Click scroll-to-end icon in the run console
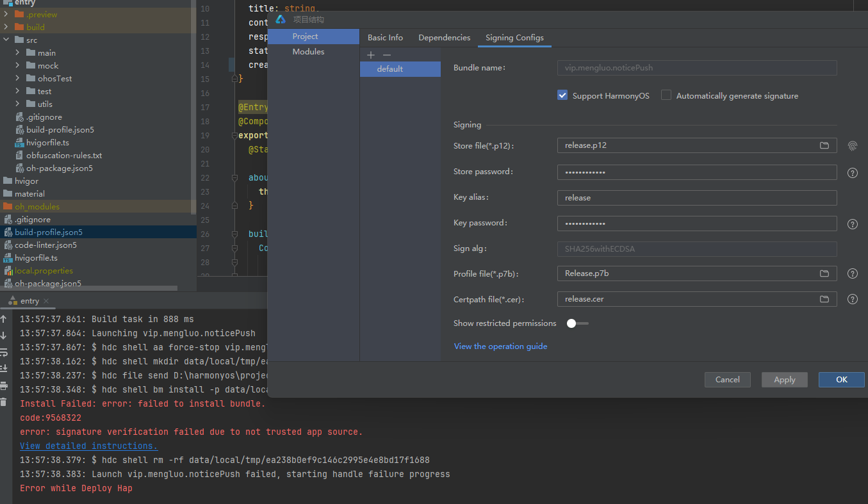 point(3,368)
